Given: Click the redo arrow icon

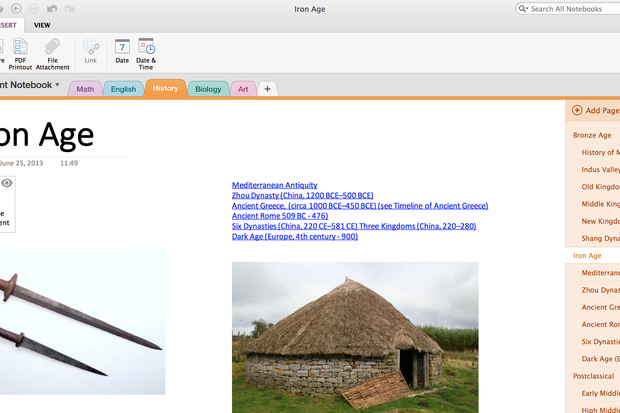Looking at the screenshot, I should (70, 8).
